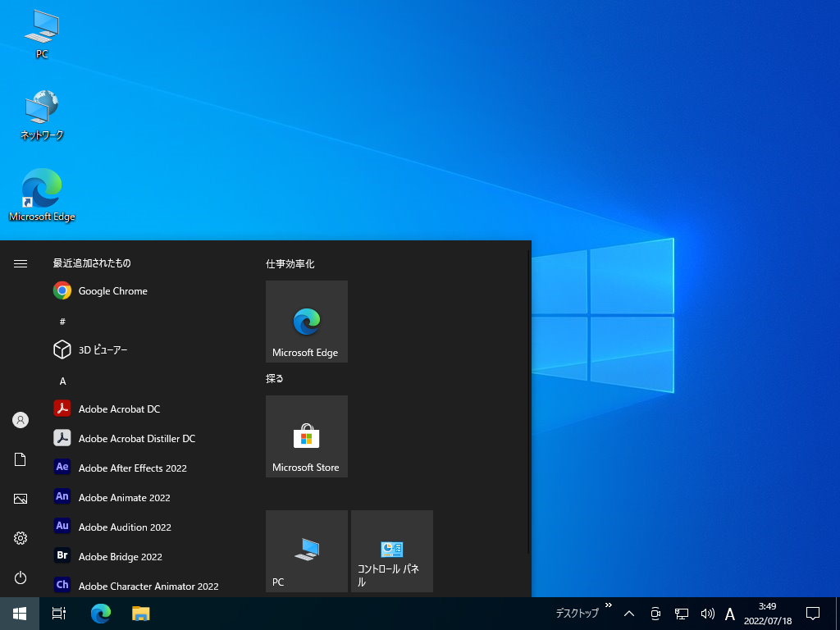Image resolution: width=840 pixels, height=630 pixels.
Task: Open Adobe Acrobat Distiller DC
Action: (x=136, y=439)
